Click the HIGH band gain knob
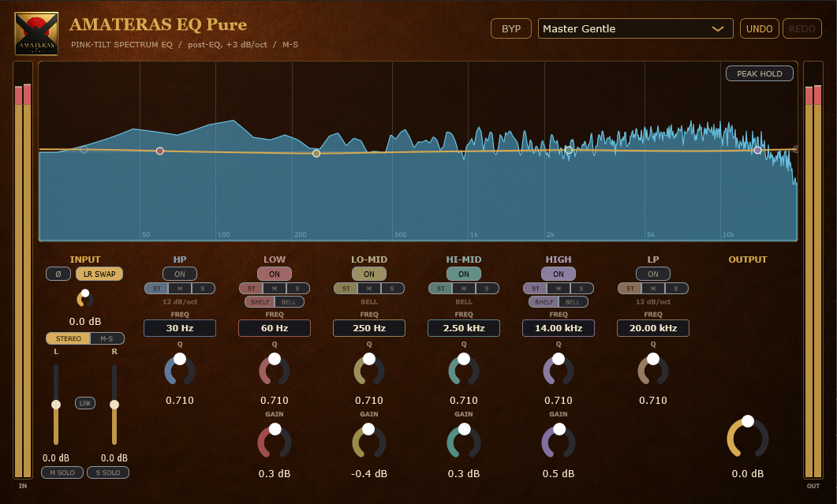Viewport: 837px width, 504px height. [559, 441]
